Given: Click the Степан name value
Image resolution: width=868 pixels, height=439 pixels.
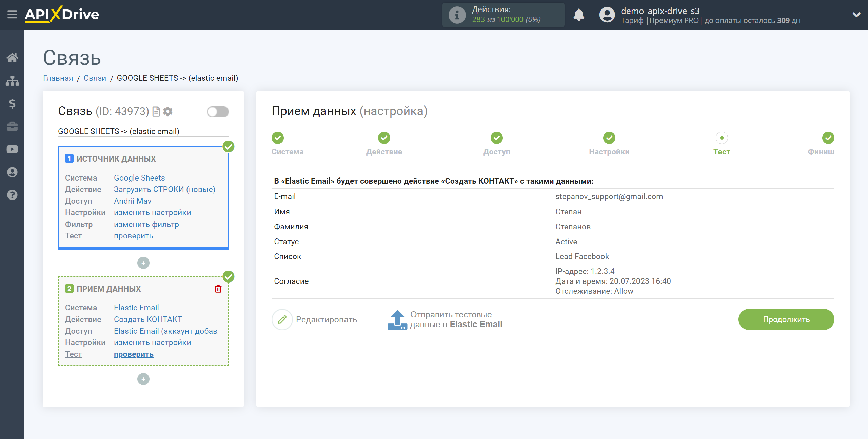Looking at the screenshot, I should click(x=569, y=212).
